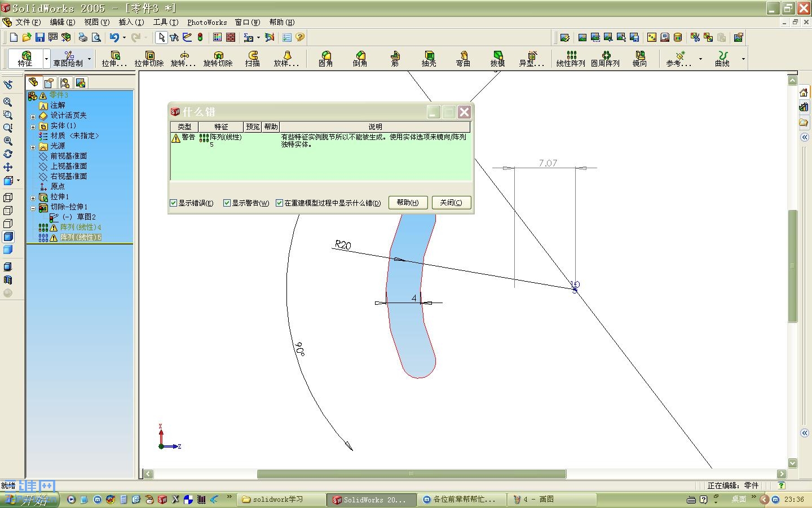812x508 pixels.
Task: Undo the last action
Action: (x=114, y=37)
